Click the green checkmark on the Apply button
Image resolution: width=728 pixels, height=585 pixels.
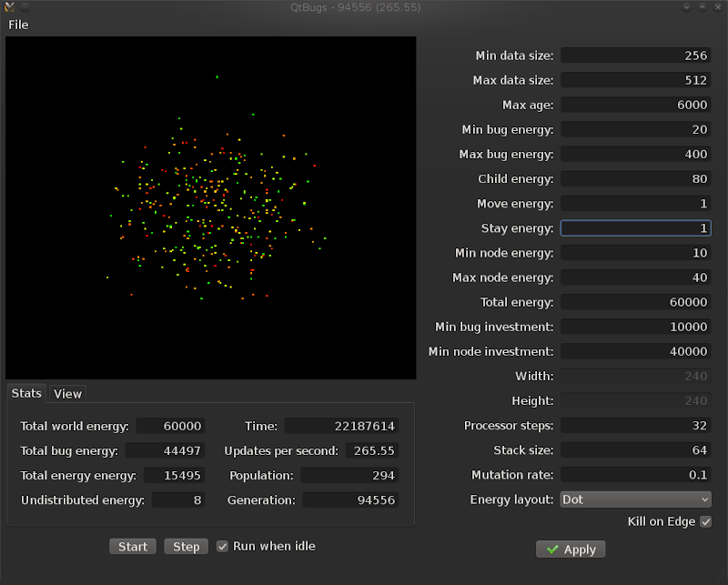pyautogui.click(x=552, y=550)
